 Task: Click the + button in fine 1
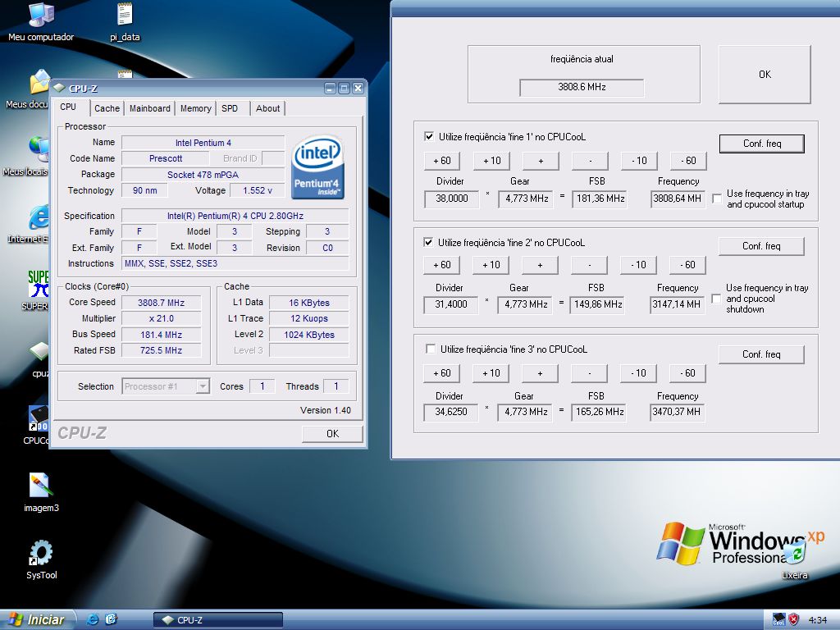pos(541,161)
